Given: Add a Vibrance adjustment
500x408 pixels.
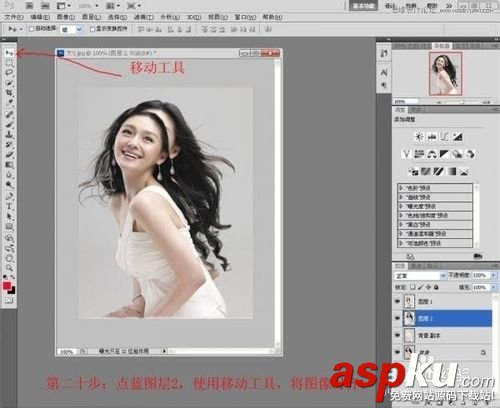Looking at the screenshot, I should [406, 154].
